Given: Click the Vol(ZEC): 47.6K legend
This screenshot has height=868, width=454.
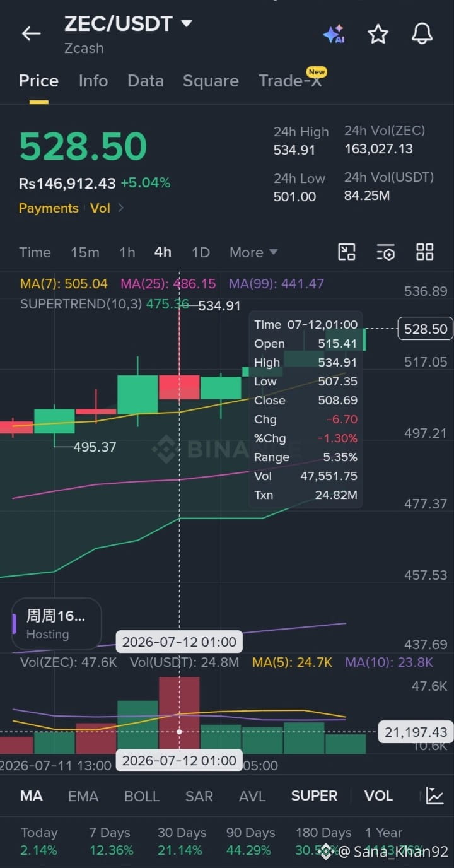Looking at the screenshot, I should click(x=69, y=662).
